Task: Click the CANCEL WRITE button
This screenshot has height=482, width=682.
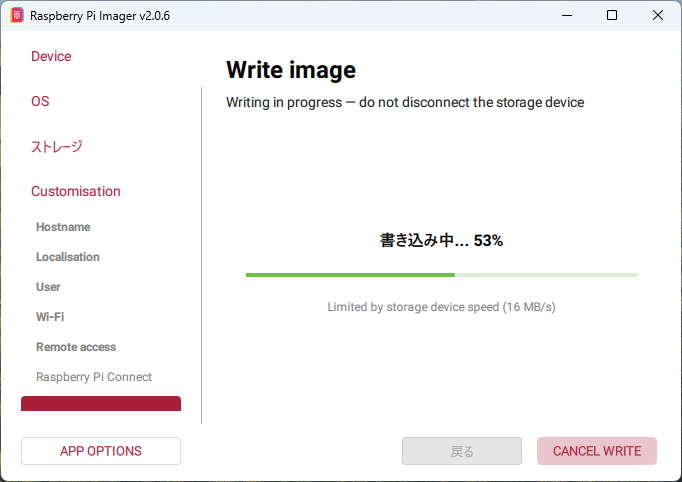Action: (x=597, y=451)
